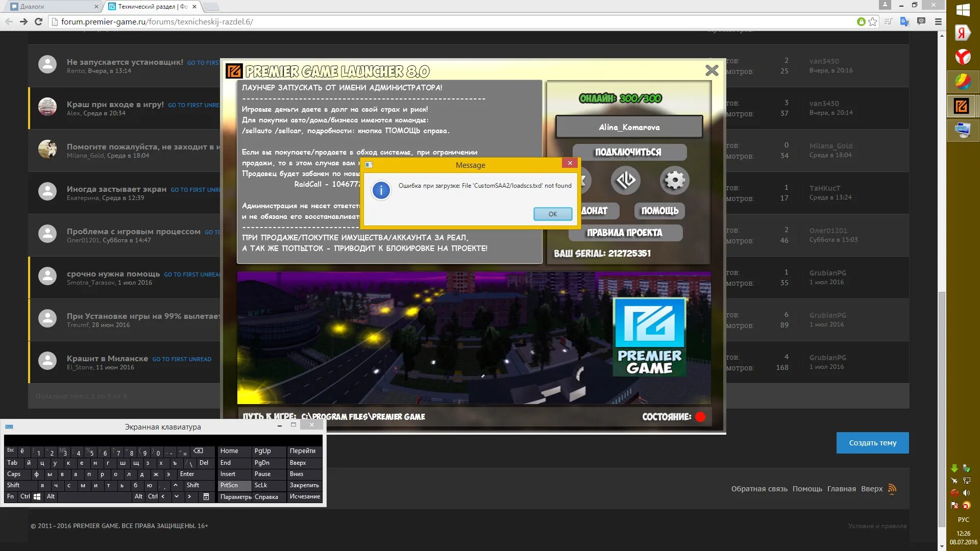Reload the forum page
Image resolution: width=980 pixels, height=551 pixels.
pyautogui.click(x=38, y=21)
